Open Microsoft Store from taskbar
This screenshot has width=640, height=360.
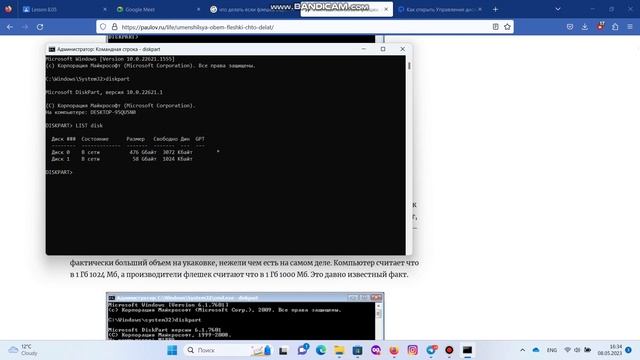pyautogui.click(x=358, y=350)
